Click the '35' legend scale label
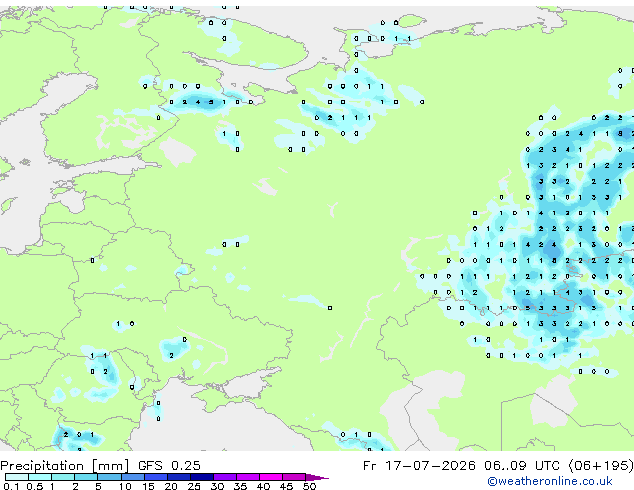Image resolution: width=634 pixels, height=490 pixels. (240, 486)
